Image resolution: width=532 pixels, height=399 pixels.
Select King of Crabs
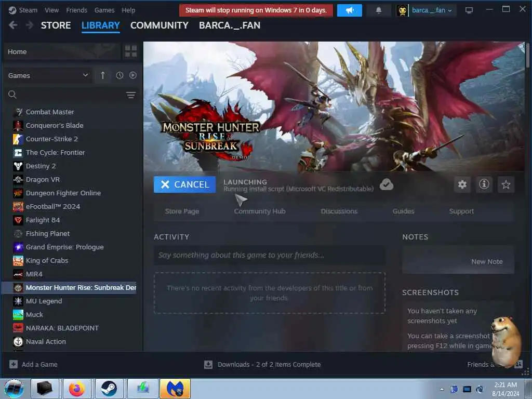tap(47, 261)
